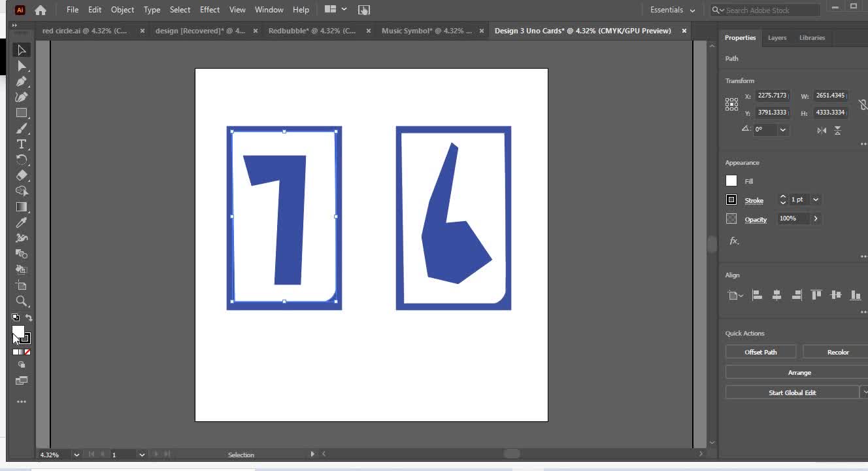Close the Redbubble document tab

click(x=369, y=31)
